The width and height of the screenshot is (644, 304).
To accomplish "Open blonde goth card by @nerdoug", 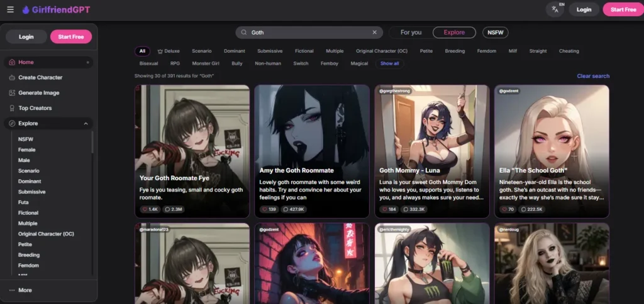I will click(552, 263).
